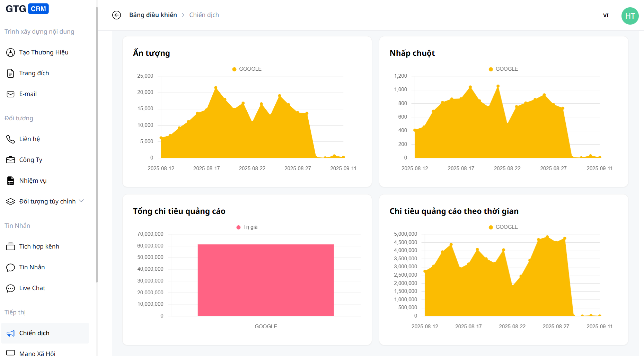Screen dimensions: 644x356
Task: Open the E-mail envelope icon
Action: (10, 94)
